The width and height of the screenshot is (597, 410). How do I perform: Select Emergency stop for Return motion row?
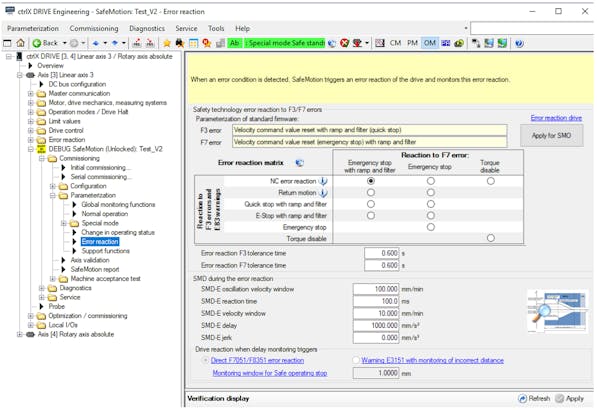click(x=431, y=193)
